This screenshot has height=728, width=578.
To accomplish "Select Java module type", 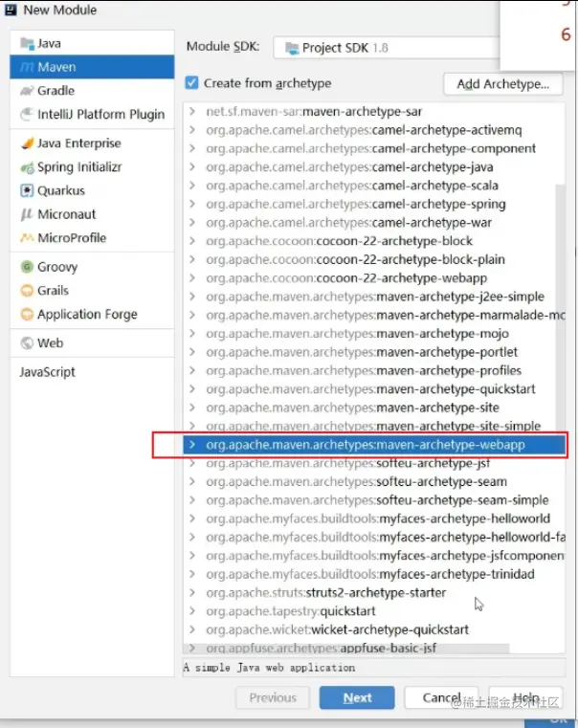I will 92,44.
